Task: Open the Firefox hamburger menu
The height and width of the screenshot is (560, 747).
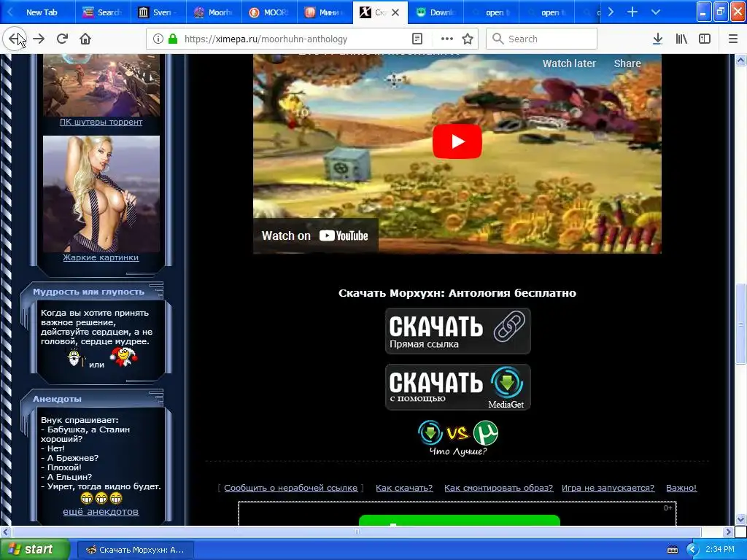Action: coord(733,39)
